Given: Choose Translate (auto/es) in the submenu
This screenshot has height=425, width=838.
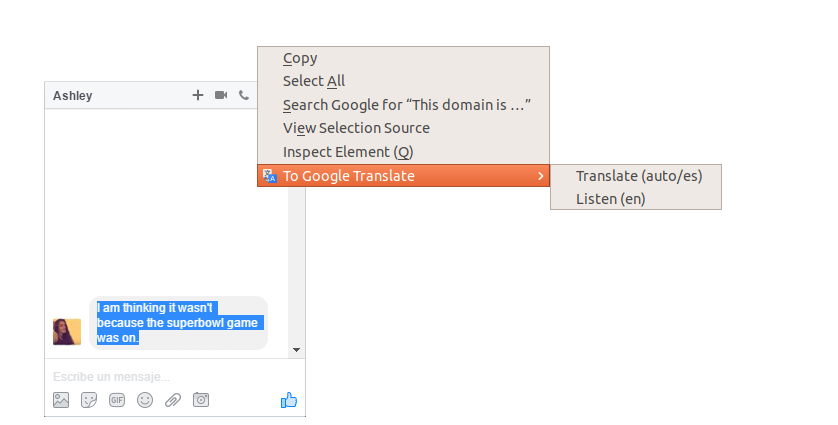Looking at the screenshot, I should click(639, 176).
